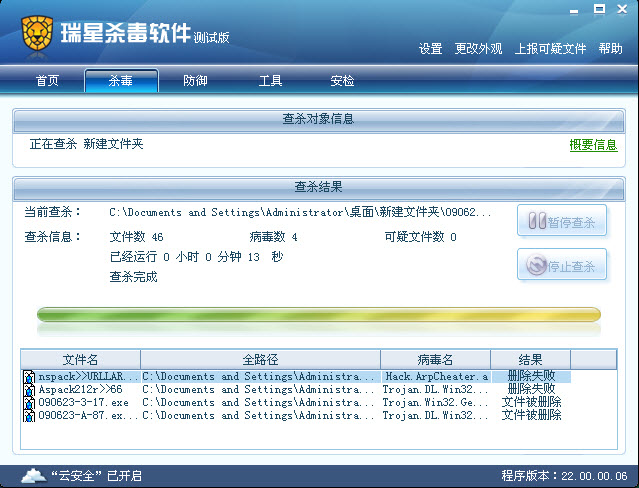Screen dimensions: 639x488
Task: Click "云安全" 已开启 status text
Action: (x=97, y=476)
